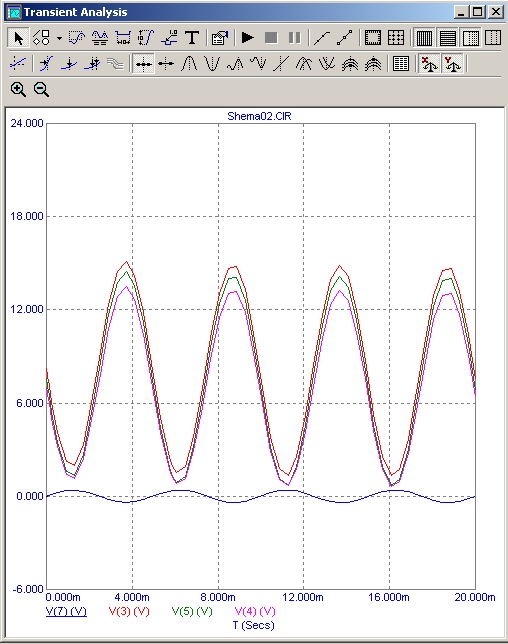Jump cursor to Global High icon
Screen dimensions: 508x644
pyautogui.click(x=304, y=64)
